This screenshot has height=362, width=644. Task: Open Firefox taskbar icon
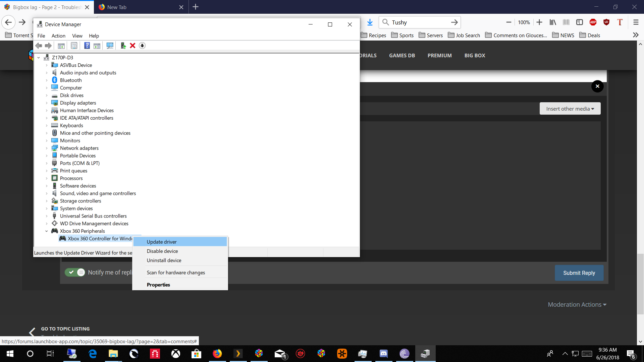pos(217,354)
